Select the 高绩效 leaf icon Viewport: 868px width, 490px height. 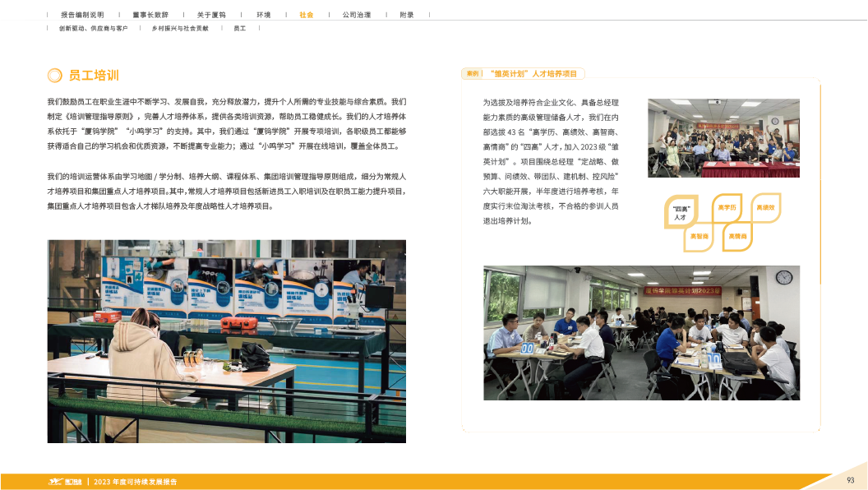[x=765, y=207]
